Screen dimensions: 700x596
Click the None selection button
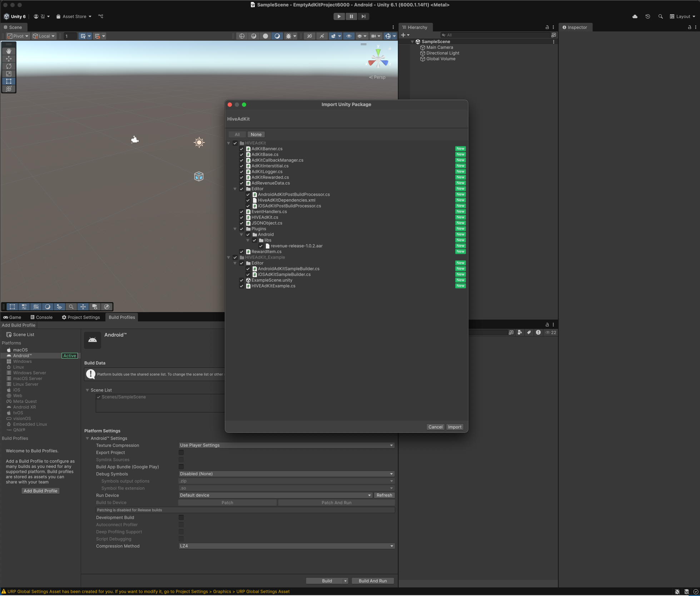point(256,135)
